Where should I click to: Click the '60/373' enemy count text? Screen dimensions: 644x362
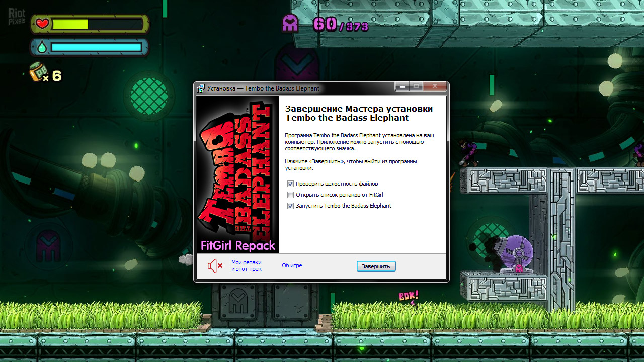[x=341, y=24]
